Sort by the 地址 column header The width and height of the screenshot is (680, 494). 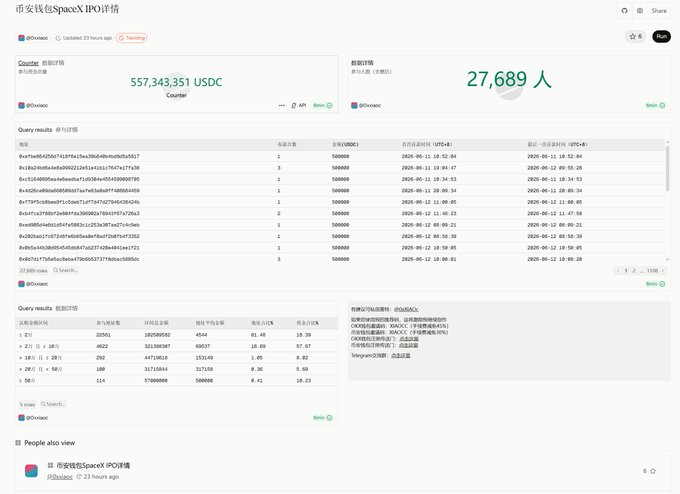pos(23,144)
